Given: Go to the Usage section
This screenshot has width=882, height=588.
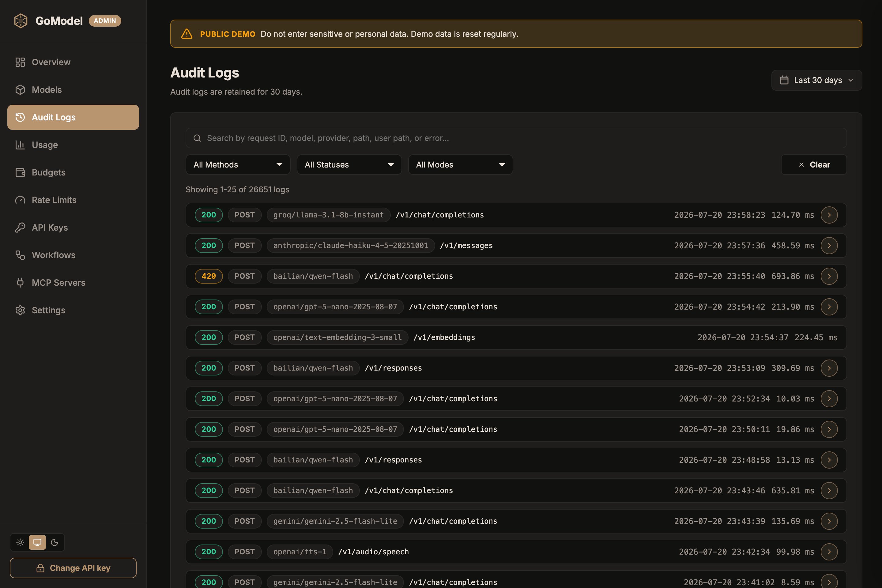Looking at the screenshot, I should tap(73, 145).
